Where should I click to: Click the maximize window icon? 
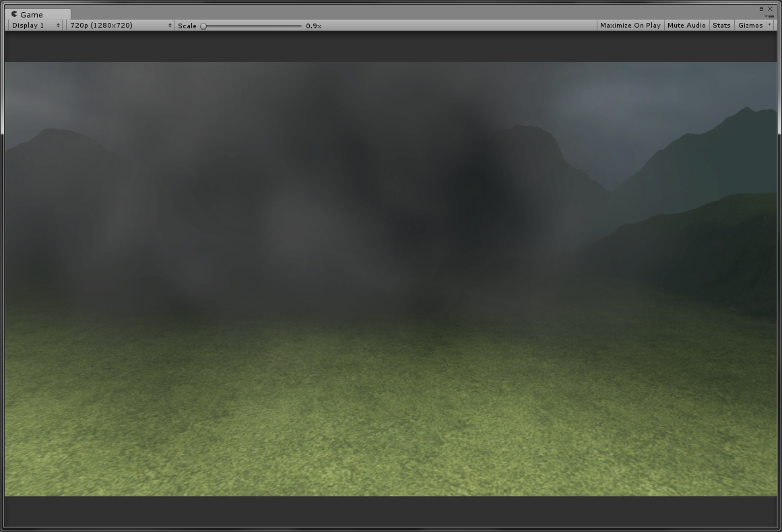point(762,9)
